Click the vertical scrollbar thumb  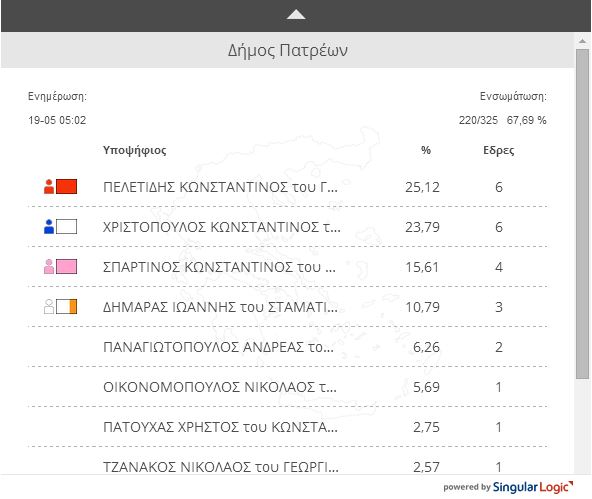583,214
